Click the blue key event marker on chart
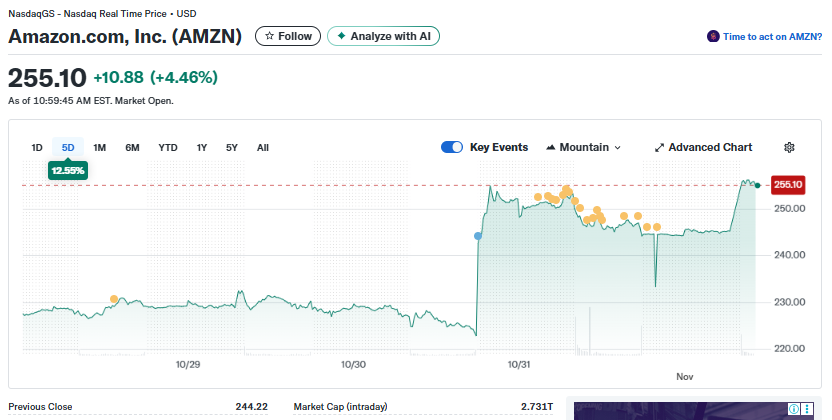 pyautogui.click(x=478, y=236)
